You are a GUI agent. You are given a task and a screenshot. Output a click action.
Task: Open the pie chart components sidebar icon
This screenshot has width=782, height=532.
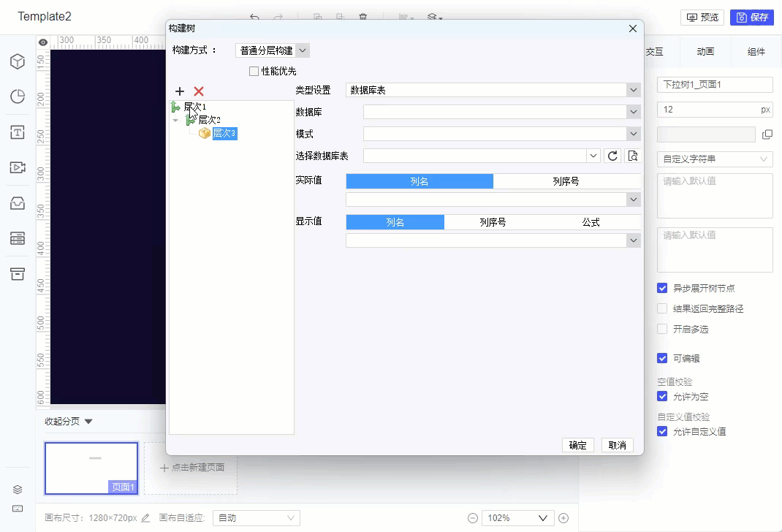[18, 96]
